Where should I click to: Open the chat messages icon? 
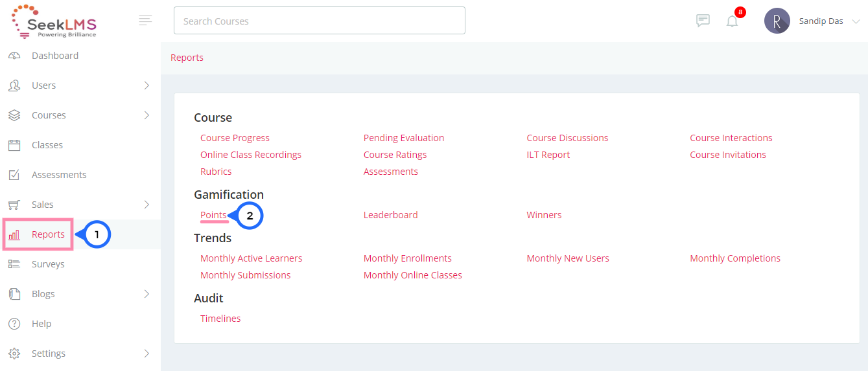[703, 21]
